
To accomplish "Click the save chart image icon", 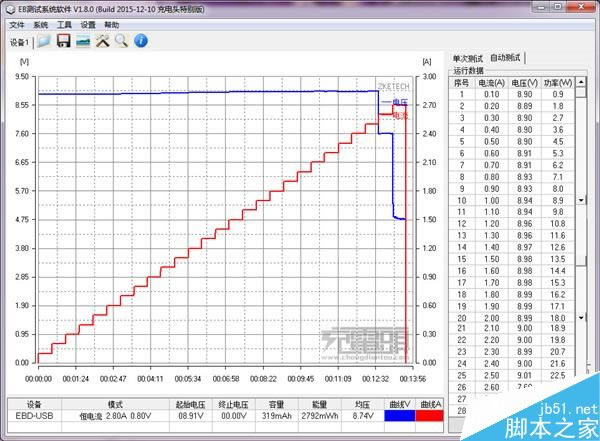I will click(83, 41).
